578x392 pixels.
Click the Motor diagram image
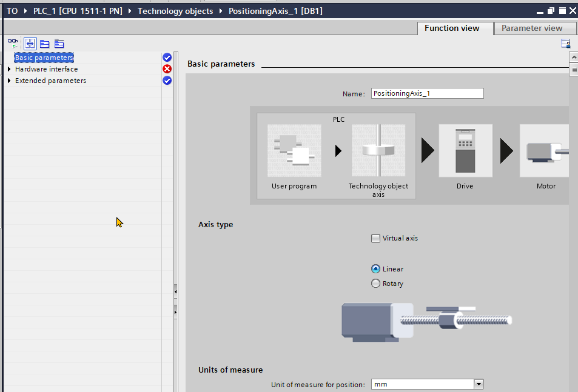point(545,150)
